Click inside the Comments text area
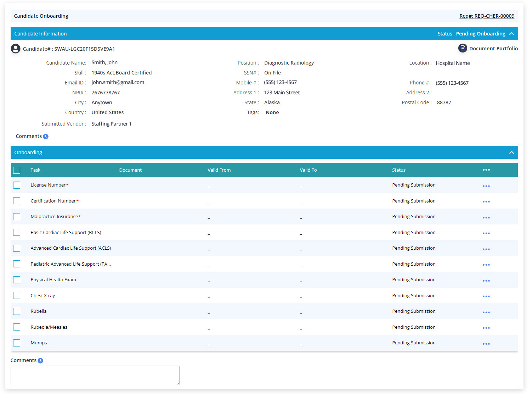 95,375
